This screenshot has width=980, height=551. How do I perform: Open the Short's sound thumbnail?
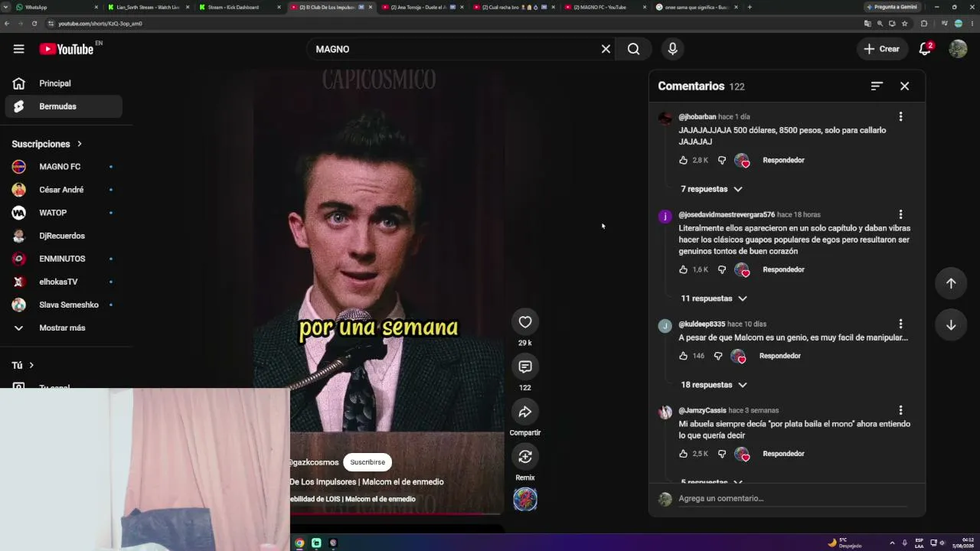[x=525, y=500]
